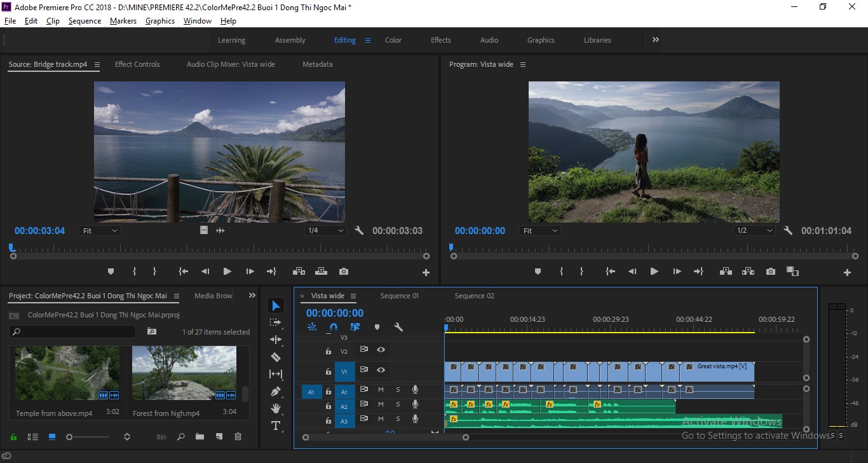This screenshot has width=868, height=463.
Task: Play the Program monitor sequence
Action: point(654,272)
